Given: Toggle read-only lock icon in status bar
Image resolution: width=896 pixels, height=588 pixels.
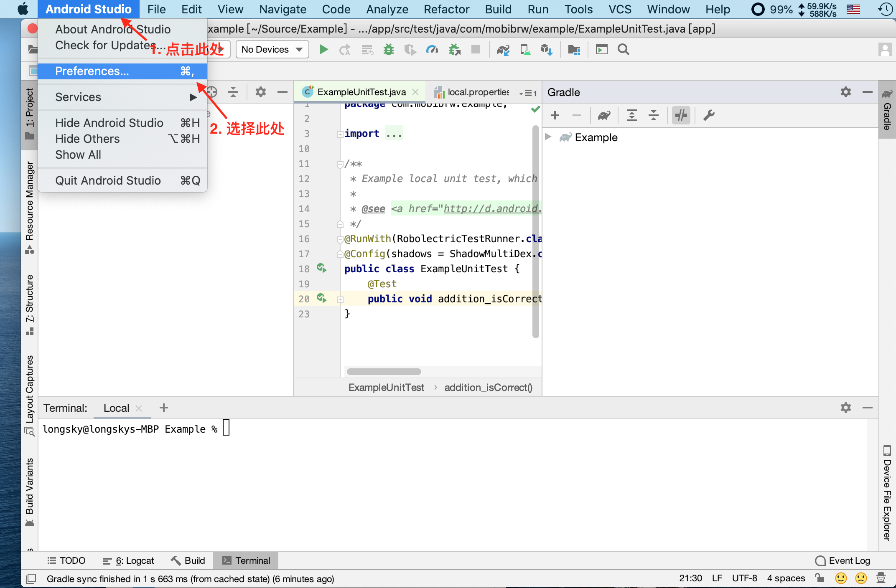Looking at the screenshot, I should click(x=820, y=578).
